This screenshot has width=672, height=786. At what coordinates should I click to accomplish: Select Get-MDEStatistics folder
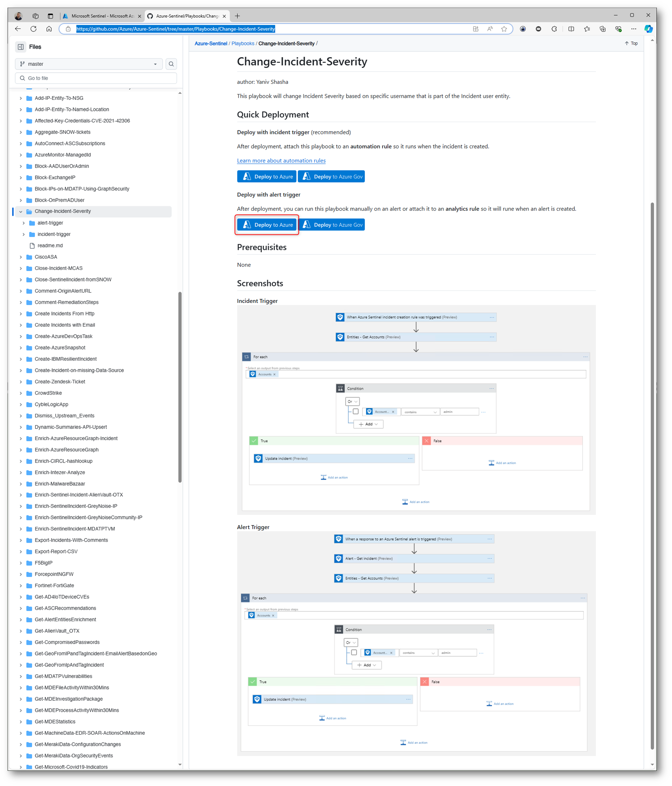point(55,722)
